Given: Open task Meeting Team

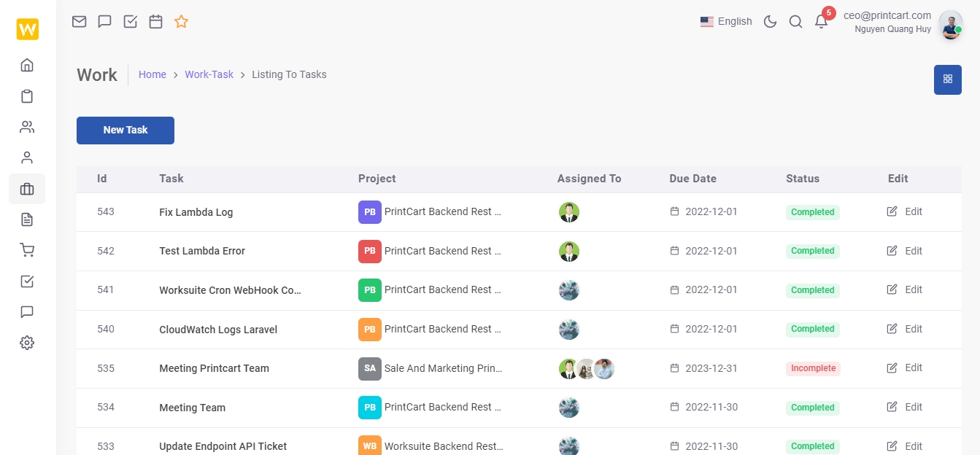Looking at the screenshot, I should click(x=192, y=408).
